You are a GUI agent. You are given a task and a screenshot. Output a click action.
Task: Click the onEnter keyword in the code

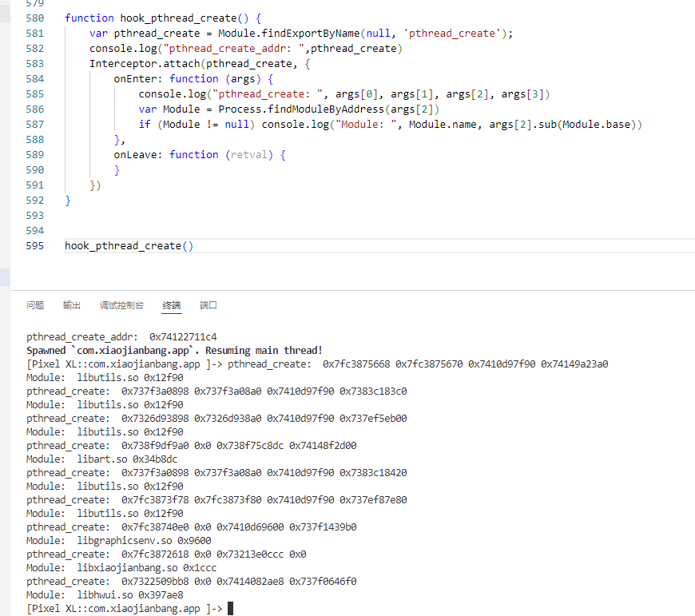click(138, 79)
